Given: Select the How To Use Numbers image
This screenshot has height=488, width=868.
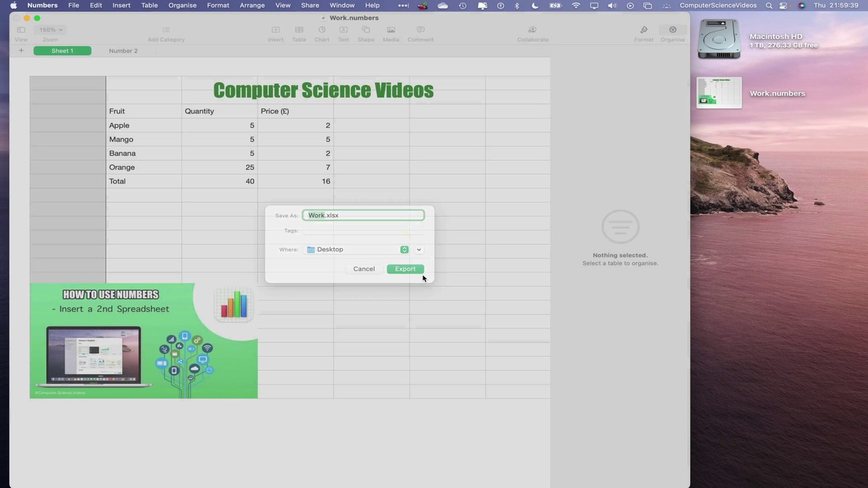Looking at the screenshot, I should [144, 341].
